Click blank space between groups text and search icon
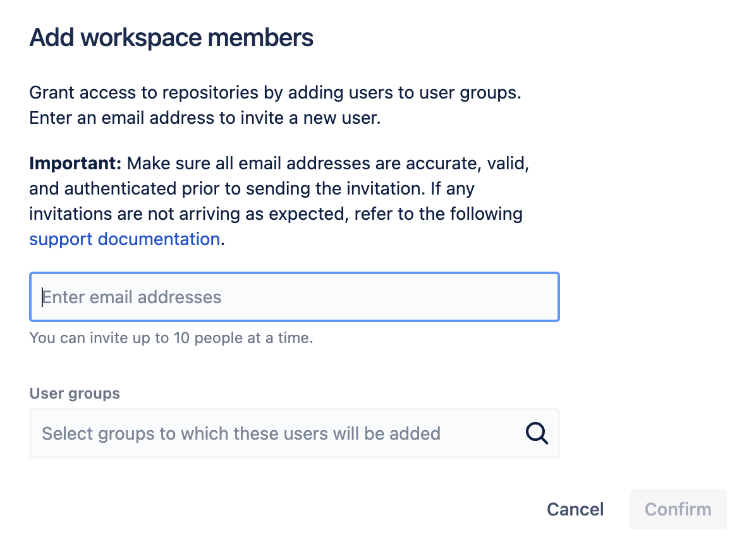Screen dimensions: 756x542 484,433
